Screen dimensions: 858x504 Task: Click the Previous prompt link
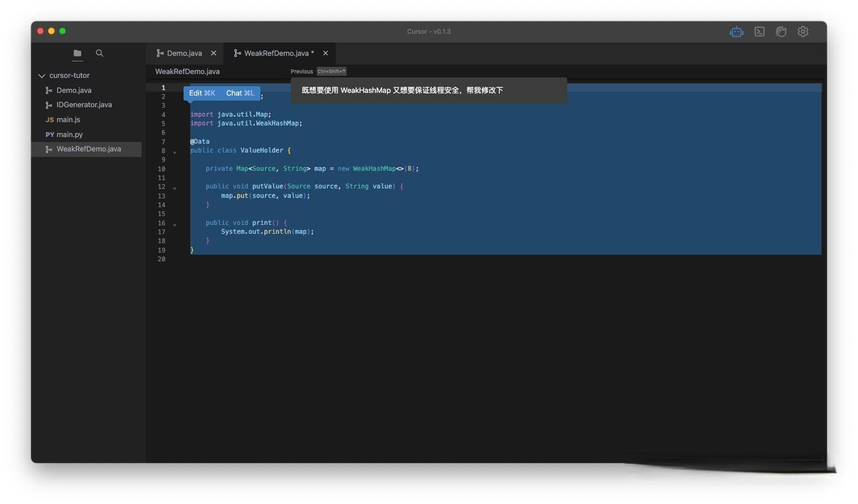click(x=302, y=71)
